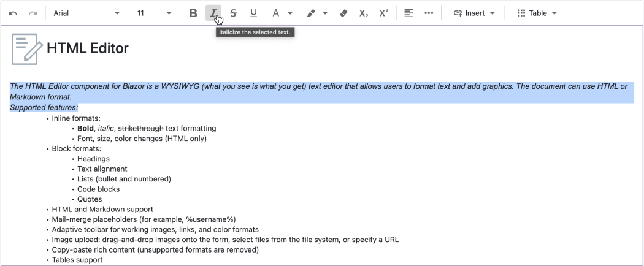Click the 'Supported features:' line

pyautogui.click(x=44, y=107)
